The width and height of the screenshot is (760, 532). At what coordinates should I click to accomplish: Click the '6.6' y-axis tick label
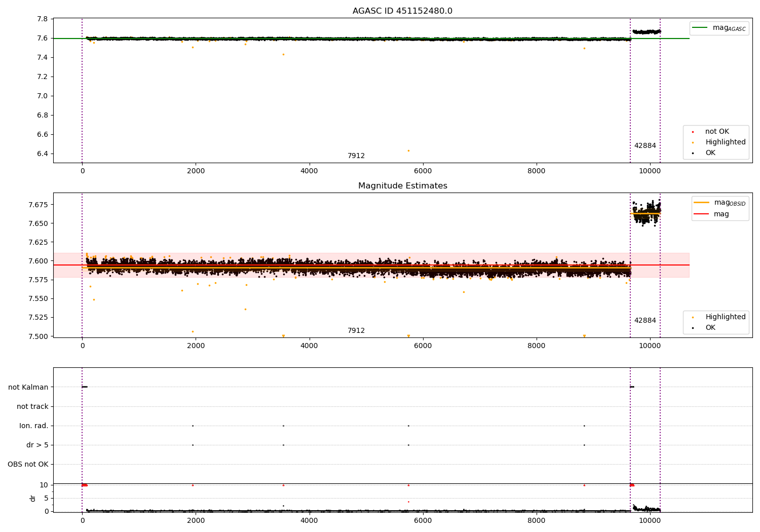click(43, 135)
